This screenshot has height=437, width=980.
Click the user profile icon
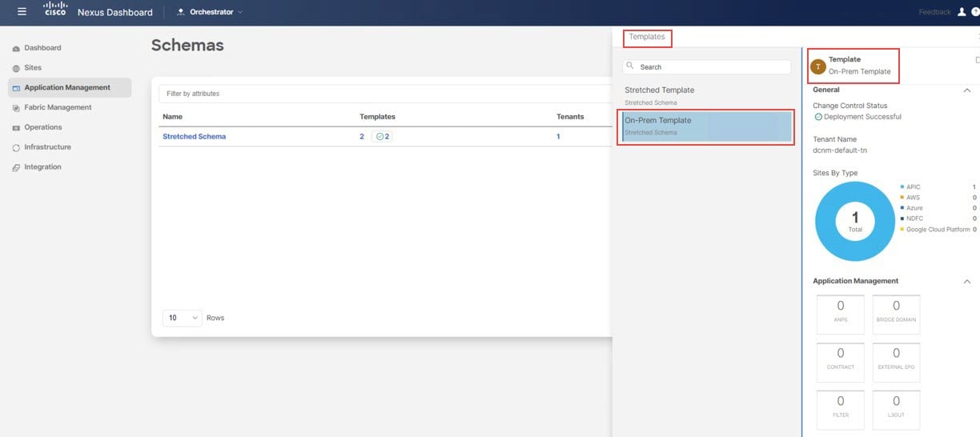tap(962, 12)
